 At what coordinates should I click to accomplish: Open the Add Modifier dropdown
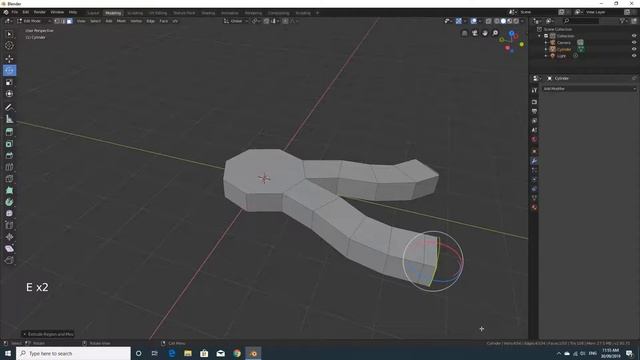[589, 89]
